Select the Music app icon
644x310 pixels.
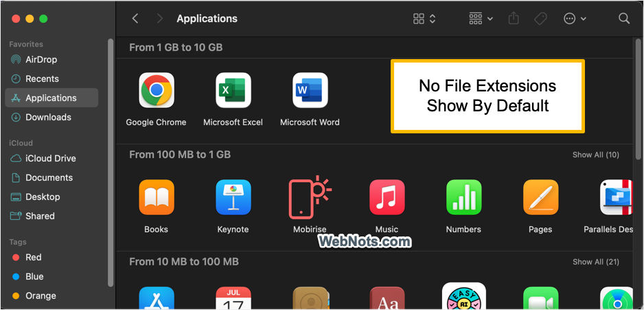coord(387,197)
